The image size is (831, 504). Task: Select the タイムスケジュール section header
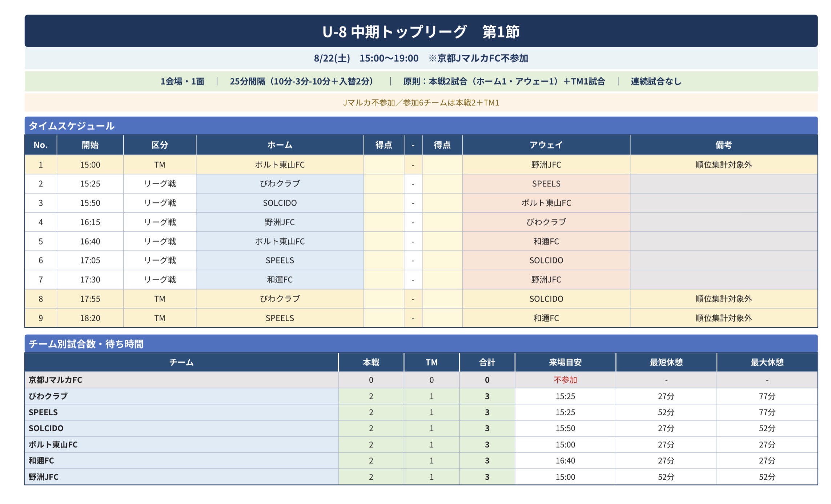click(421, 126)
